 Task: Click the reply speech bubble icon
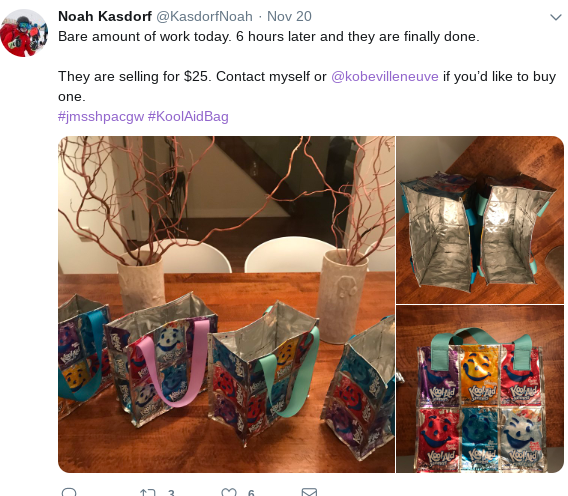69,492
